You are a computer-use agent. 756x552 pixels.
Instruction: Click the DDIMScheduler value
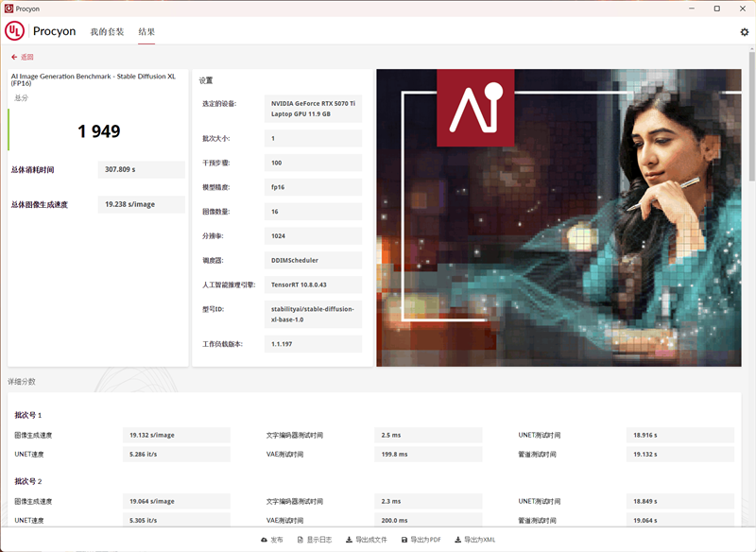(x=313, y=260)
